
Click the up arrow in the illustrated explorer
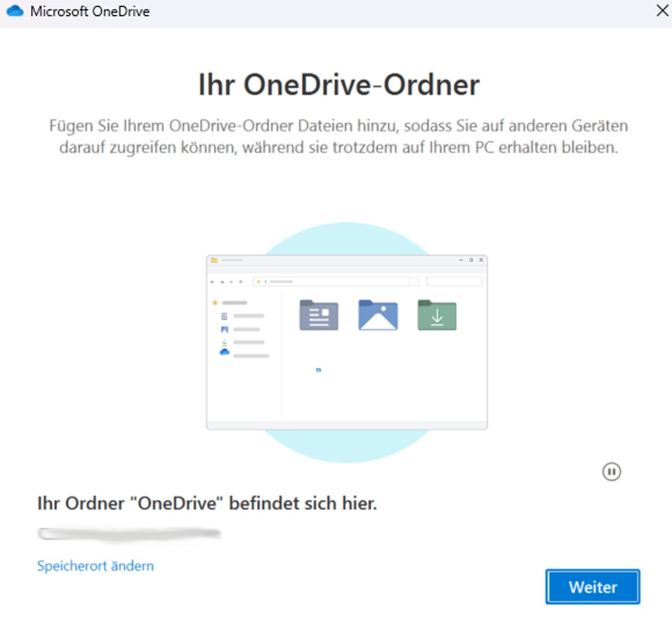coord(240,281)
